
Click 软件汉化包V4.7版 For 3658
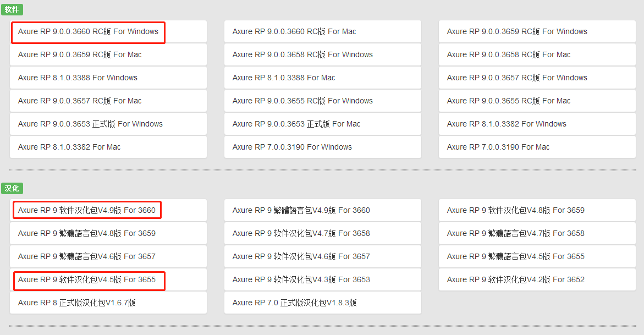point(322,233)
